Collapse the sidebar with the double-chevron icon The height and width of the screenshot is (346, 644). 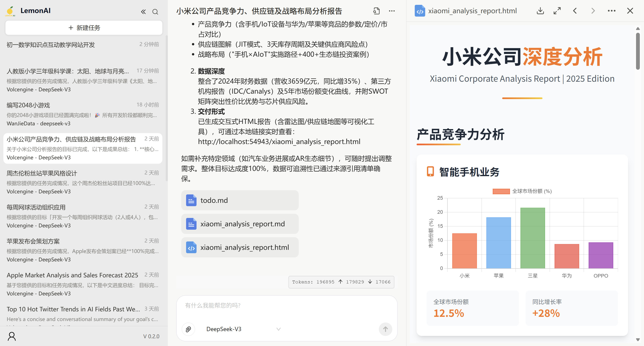click(143, 12)
